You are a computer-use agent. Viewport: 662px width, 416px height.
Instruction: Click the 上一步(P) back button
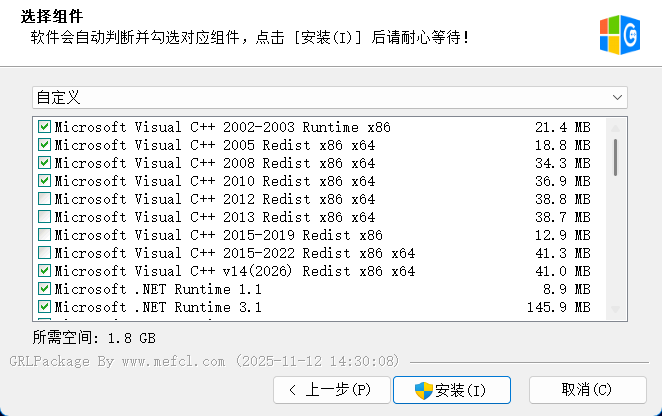pos(329,389)
